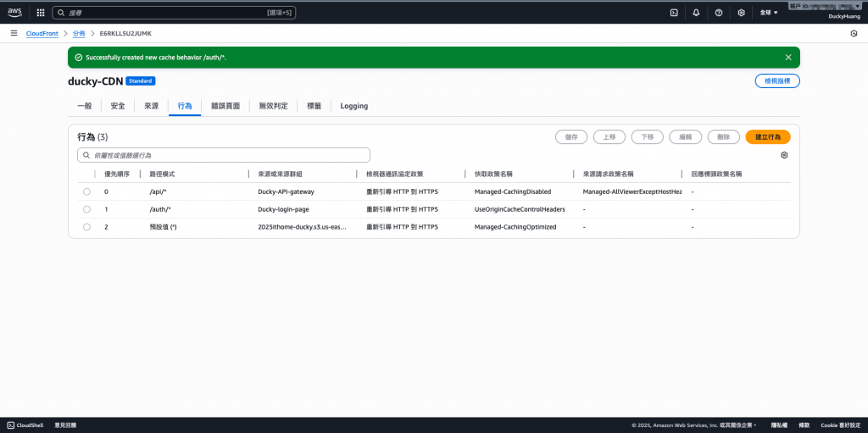Screen dimensions: 868x433
Task: Open 意見回饋 in the footer
Action: pos(65,425)
